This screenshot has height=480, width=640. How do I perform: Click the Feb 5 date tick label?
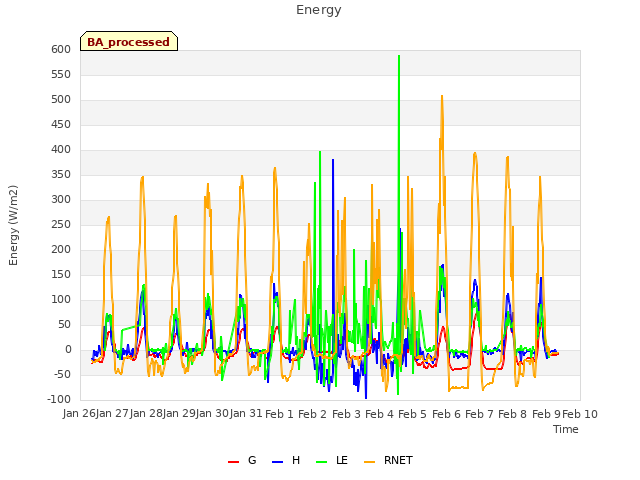click(413, 414)
